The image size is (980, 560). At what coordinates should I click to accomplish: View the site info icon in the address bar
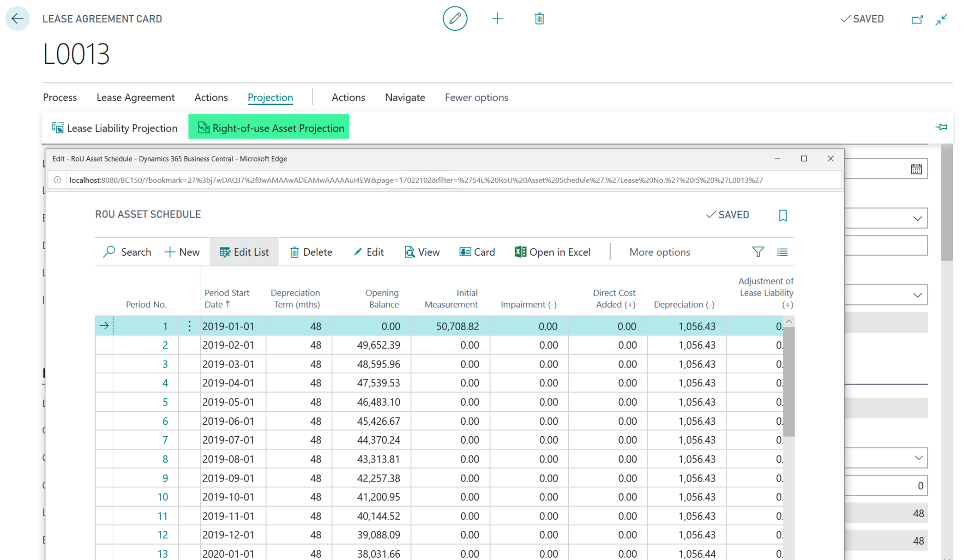pyautogui.click(x=57, y=180)
